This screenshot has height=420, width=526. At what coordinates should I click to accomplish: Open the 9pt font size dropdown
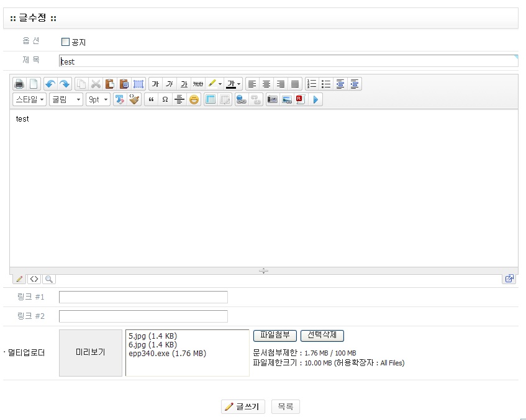click(x=97, y=99)
